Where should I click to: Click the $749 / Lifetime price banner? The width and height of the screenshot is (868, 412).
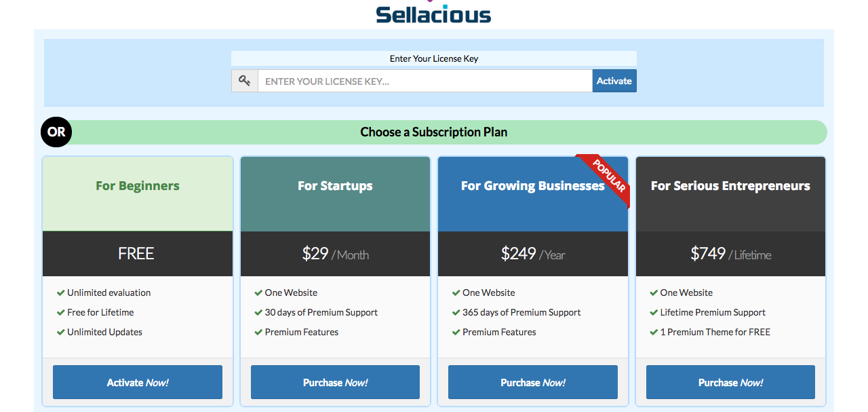730,254
